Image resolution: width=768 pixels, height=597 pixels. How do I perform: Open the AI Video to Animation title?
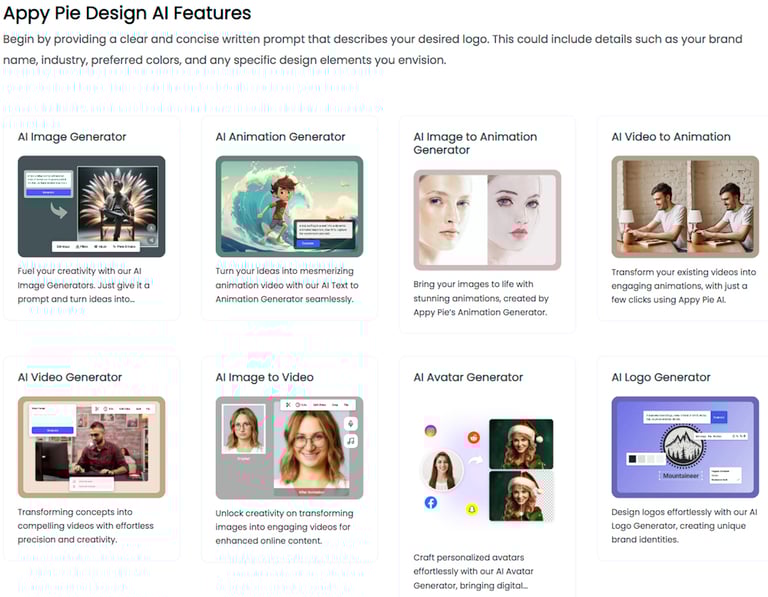pyautogui.click(x=671, y=137)
